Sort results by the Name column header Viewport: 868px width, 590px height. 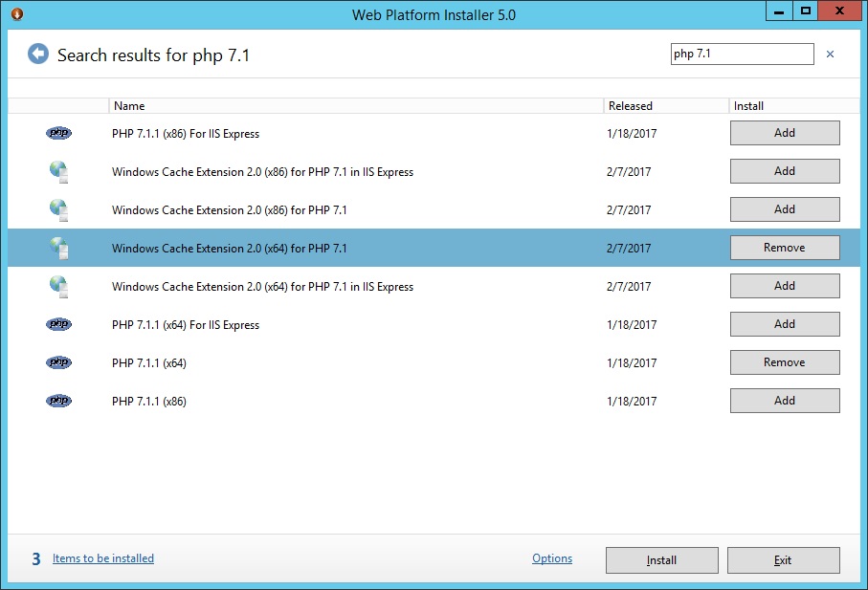356,105
